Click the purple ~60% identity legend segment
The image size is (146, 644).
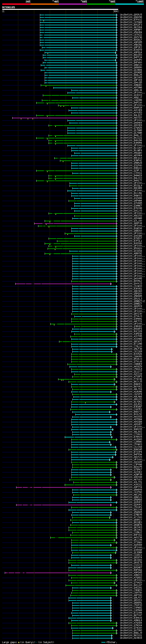73,4
